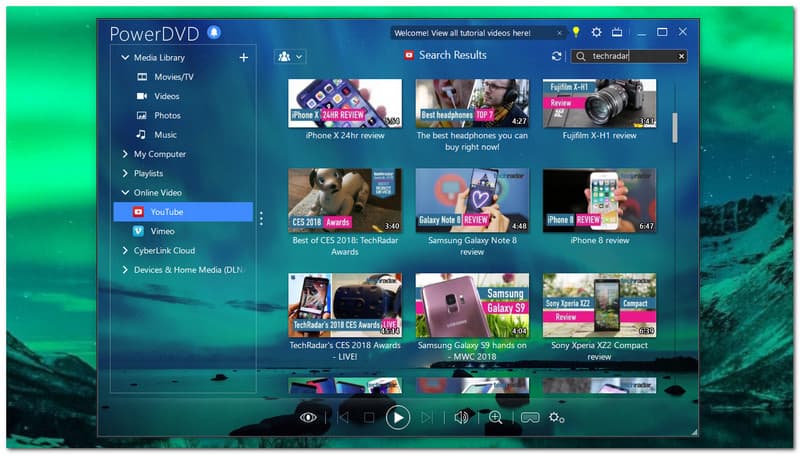Open playback settings gear
Image resolution: width=800 pixels, height=455 pixels.
pyautogui.click(x=556, y=418)
